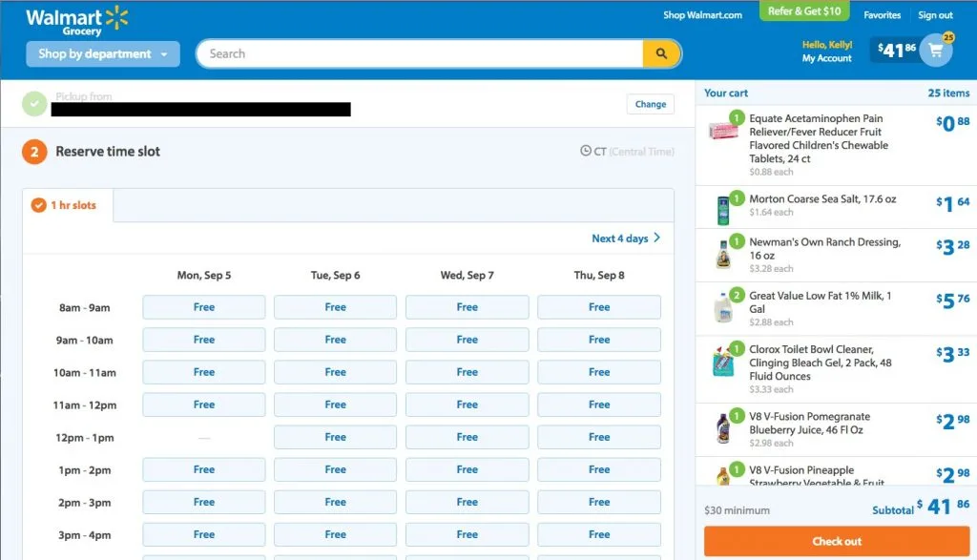Reserve Thu, Sep 8 12pm - 1pm slot
The height and width of the screenshot is (560, 977).
(599, 437)
